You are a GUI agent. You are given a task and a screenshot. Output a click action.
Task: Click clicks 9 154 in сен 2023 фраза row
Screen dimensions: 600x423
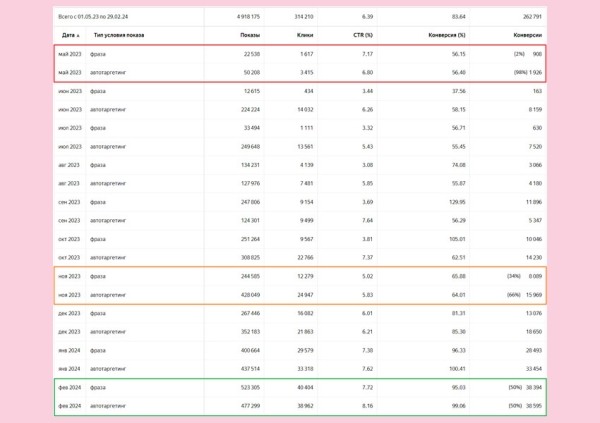(307, 202)
